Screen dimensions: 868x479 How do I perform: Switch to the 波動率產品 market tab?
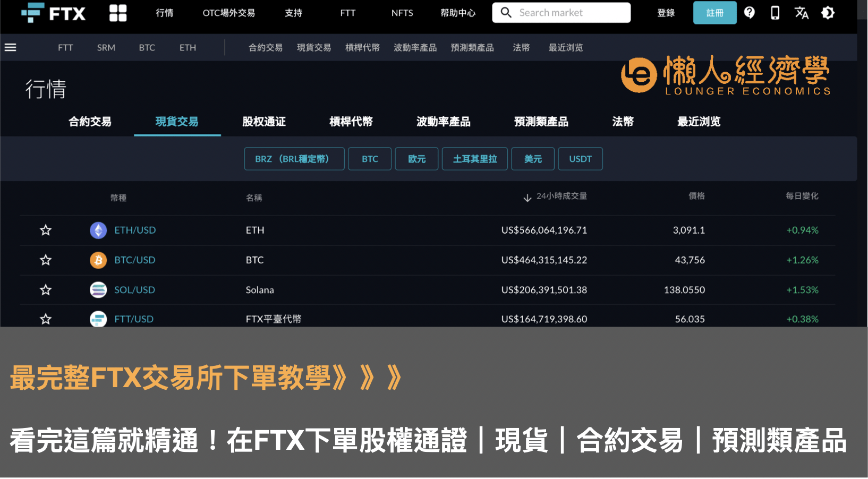[x=444, y=122]
